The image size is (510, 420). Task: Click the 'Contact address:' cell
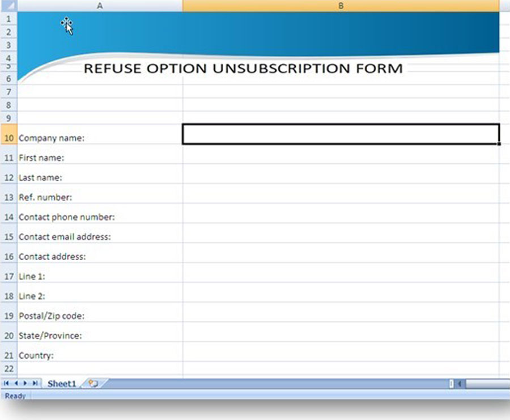[100, 253]
